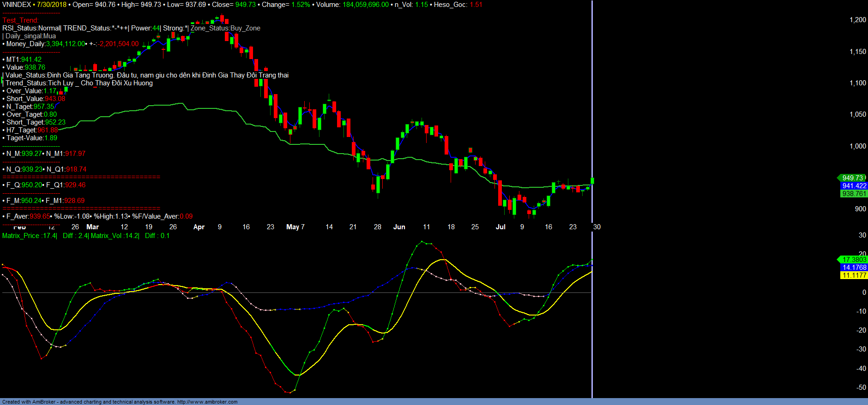Open the amibroker.com link in footer
This screenshot has height=405, width=868.
click(207, 402)
